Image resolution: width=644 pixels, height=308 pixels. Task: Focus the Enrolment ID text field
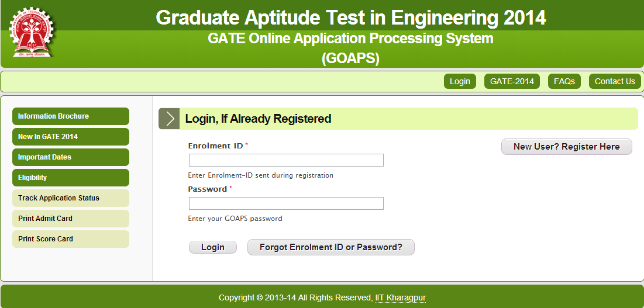286,160
